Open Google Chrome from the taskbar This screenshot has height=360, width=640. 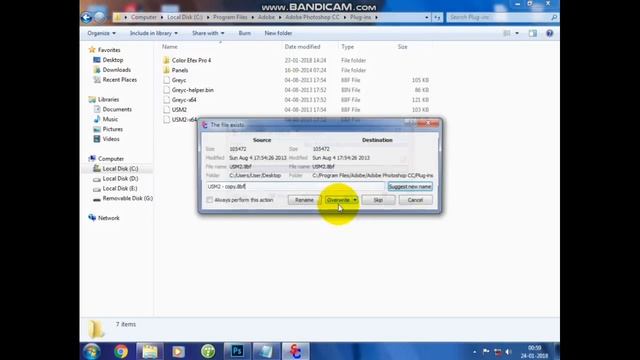pos(121,351)
